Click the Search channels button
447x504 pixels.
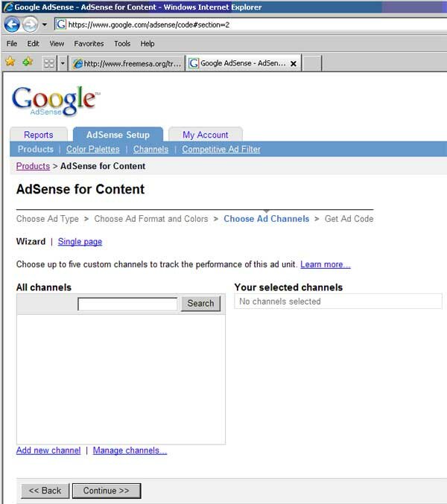200,304
